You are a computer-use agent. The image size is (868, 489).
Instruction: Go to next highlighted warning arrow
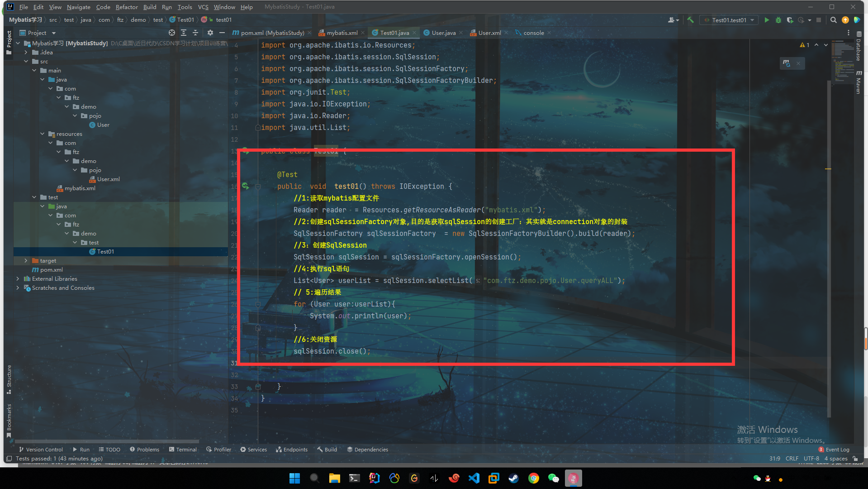[x=826, y=45]
